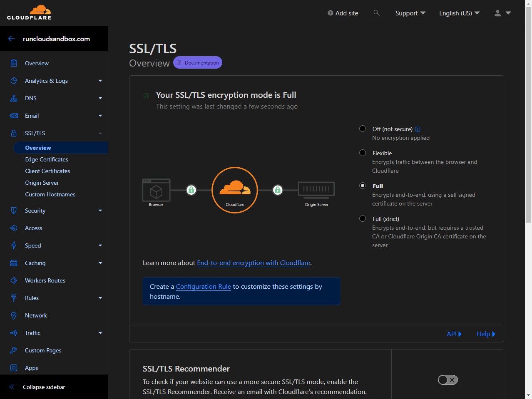The width and height of the screenshot is (532, 399).
Task: Select the Full (strict) encryption mode
Action: 363,218
